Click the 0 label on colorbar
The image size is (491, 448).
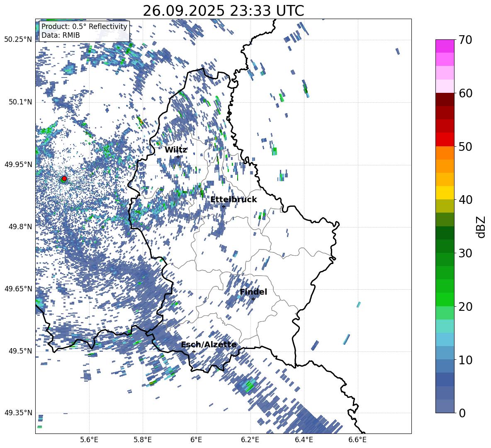(x=462, y=413)
